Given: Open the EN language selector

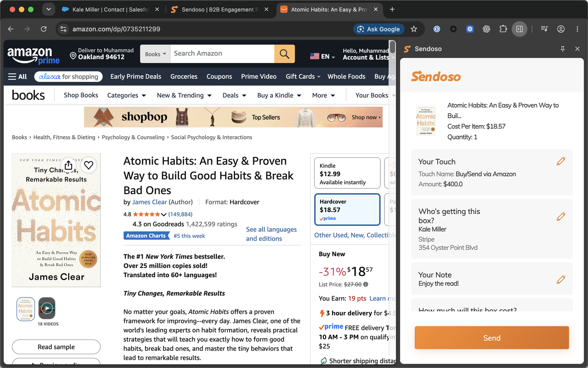Looking at the screenshot, I should (x=322, y=56).
